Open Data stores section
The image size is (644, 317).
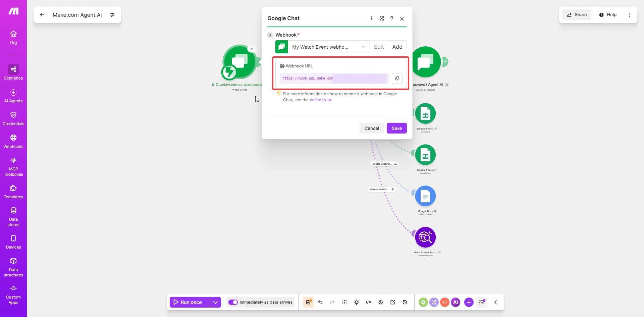point(13,217)
